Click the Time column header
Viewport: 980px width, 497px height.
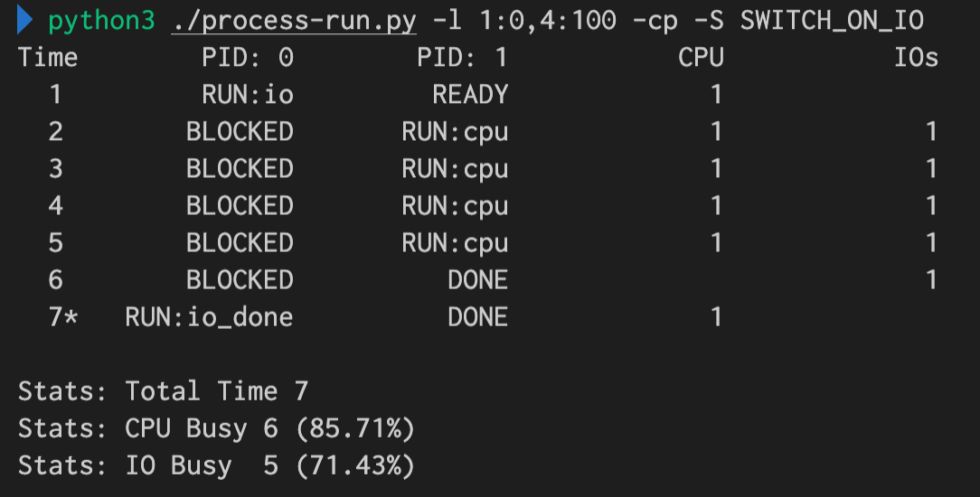tap(48, 58)
